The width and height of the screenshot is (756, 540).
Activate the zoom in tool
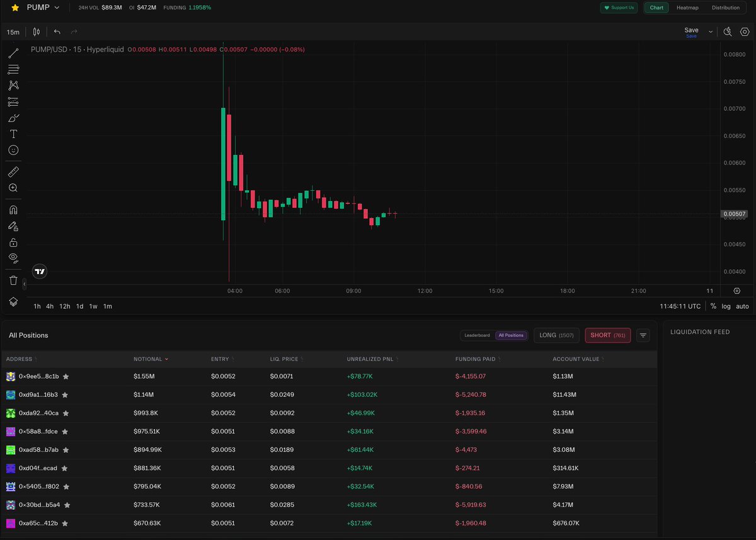[x=13, y=188]
